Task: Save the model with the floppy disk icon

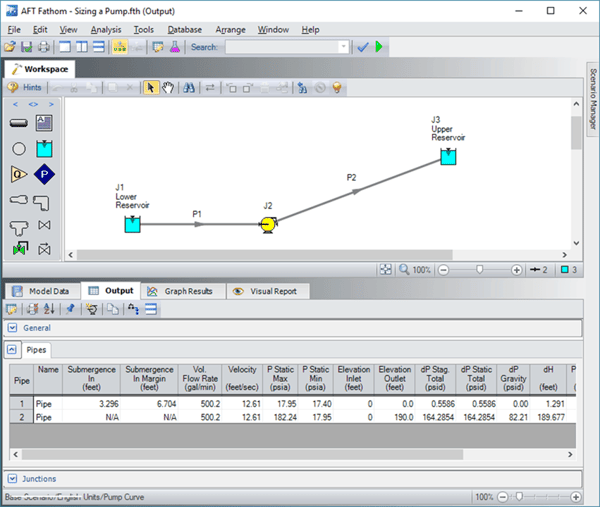Action: pyautogui.click(x=26, y=47)
